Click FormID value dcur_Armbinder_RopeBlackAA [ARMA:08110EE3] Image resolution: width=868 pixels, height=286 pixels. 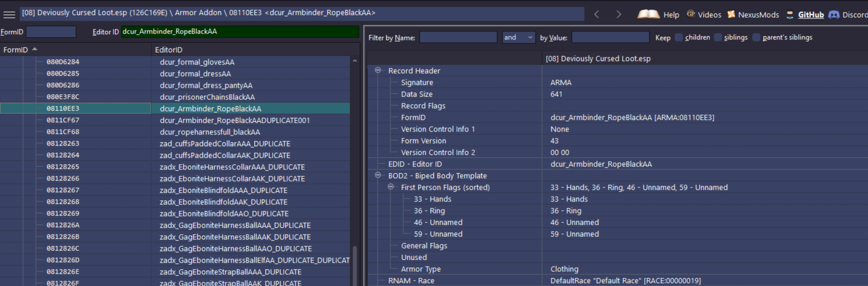click(632, 118)
